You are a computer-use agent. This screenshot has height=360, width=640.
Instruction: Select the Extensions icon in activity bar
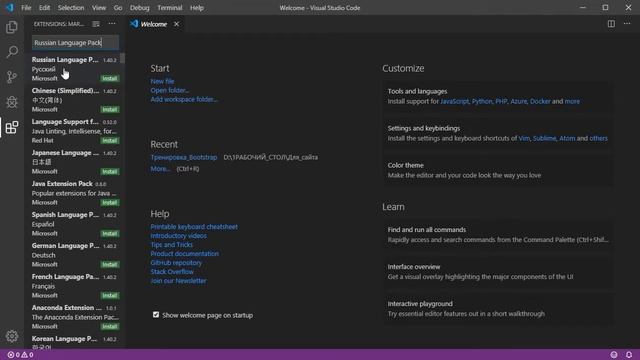click(12, 127)
